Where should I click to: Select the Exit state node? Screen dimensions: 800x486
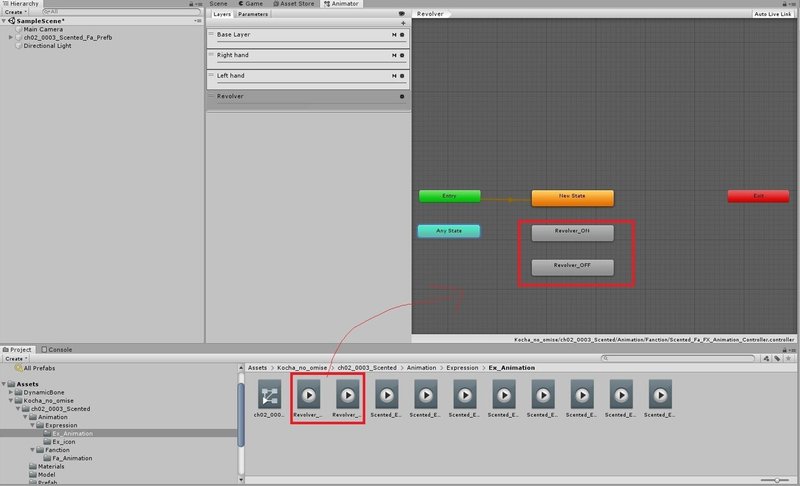pos(758,196)
